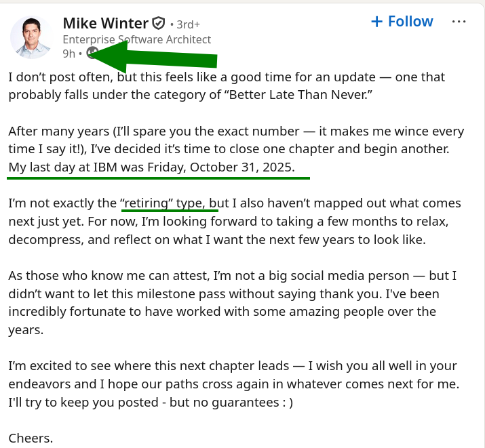Click the globe visibility icon near 9h

coord(92,53)
